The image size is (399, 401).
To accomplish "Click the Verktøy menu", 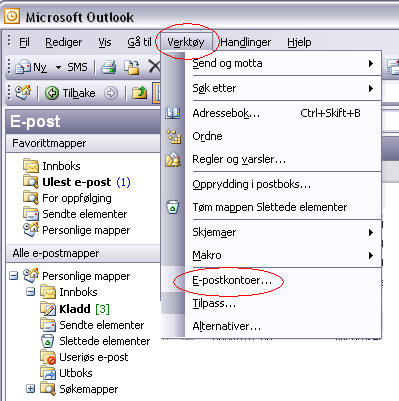I will 186,42.
